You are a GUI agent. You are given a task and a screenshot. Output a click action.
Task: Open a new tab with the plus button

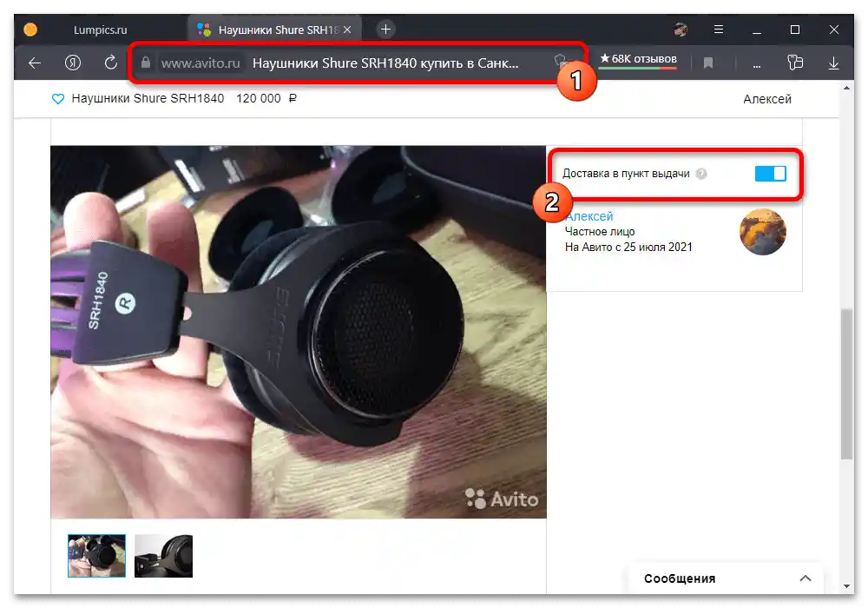tap(386, 30)
